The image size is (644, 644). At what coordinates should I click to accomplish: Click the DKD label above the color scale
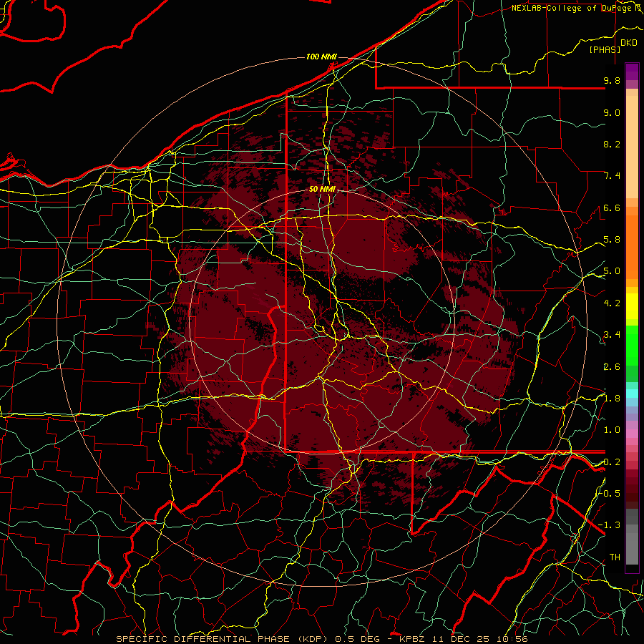pos(628,43)
